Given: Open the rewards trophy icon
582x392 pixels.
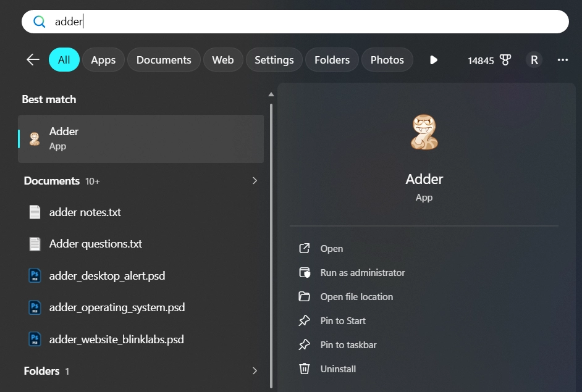Looking at the screenshot, I should pos(505,60).
